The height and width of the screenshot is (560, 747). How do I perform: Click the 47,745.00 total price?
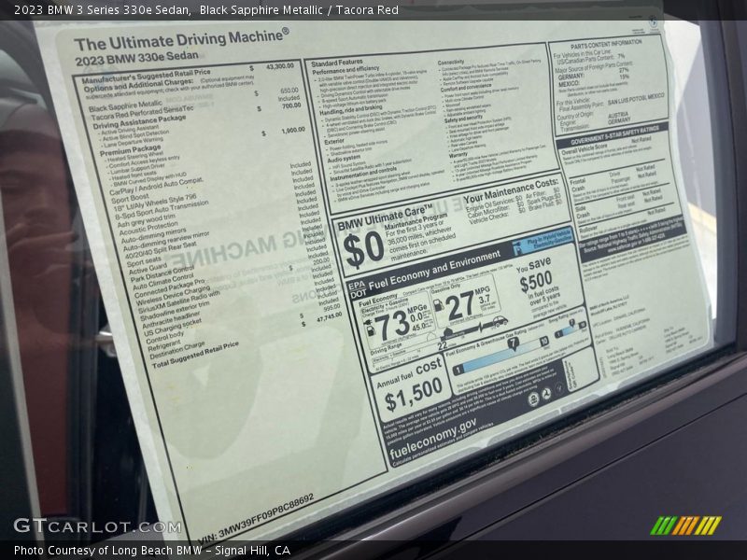(330, 316)
